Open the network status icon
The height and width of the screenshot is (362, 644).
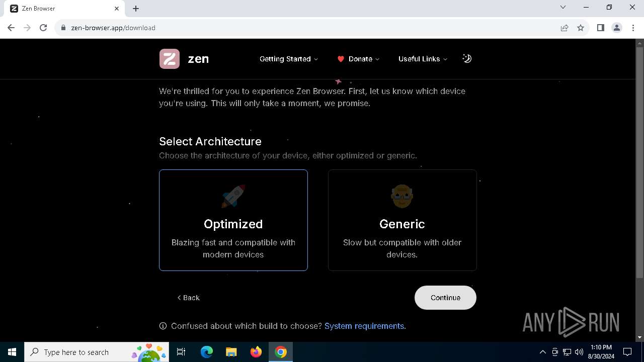click(567, 352)
